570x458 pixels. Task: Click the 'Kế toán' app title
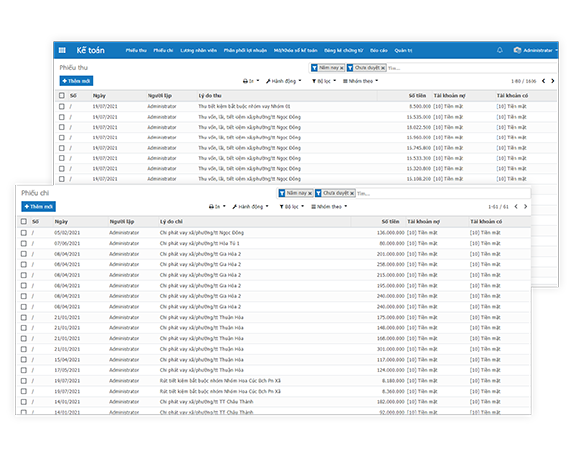[91, 50]
